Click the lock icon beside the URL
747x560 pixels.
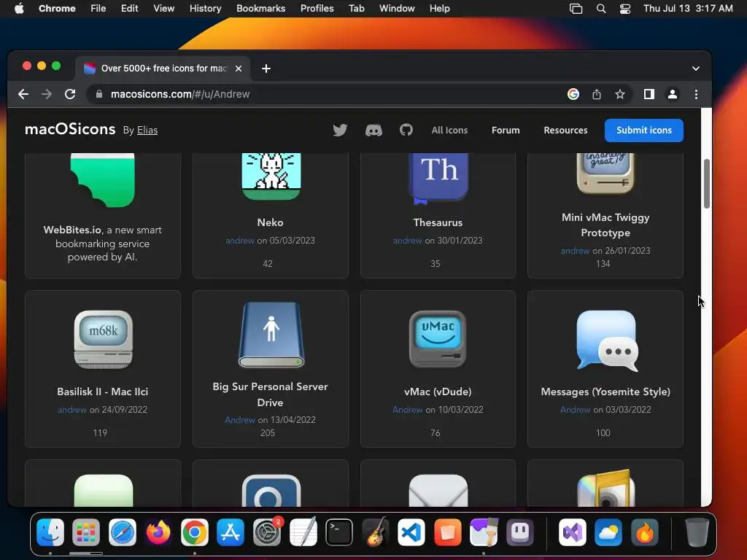[x=99, y=94]
